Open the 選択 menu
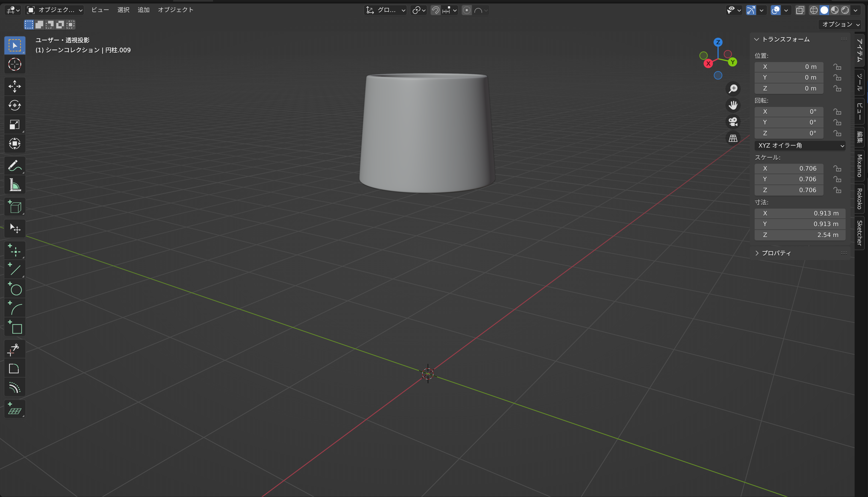The image size is (868, 497). (x=123, y=10)
